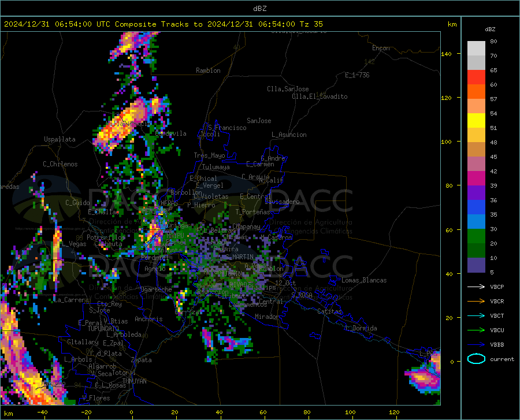Click the legend label VBCP

[497, 287]
